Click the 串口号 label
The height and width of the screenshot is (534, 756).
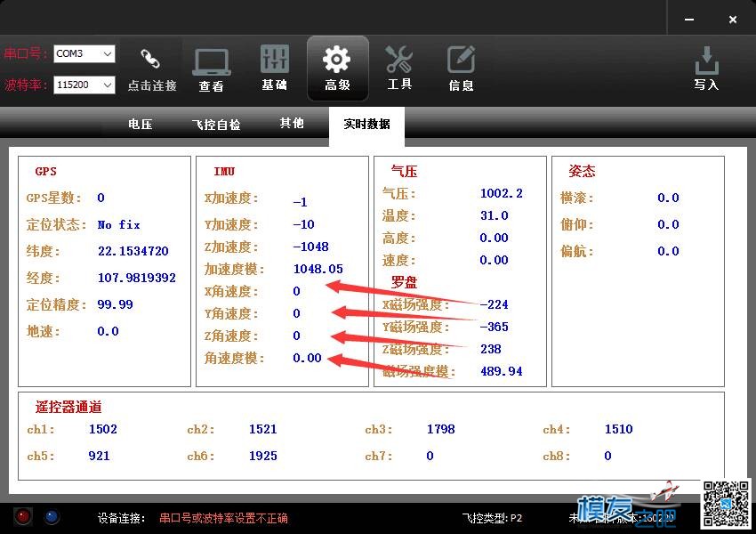[26, 53]
